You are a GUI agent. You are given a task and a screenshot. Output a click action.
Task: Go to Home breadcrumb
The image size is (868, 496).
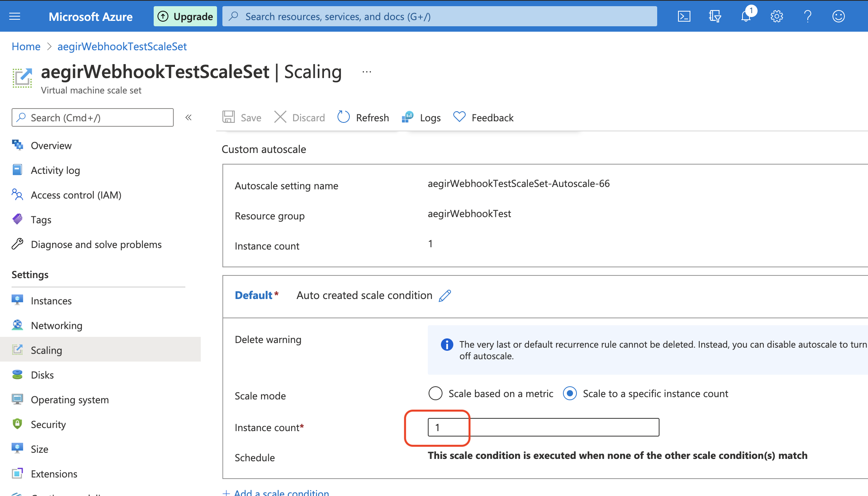point(26,46)
